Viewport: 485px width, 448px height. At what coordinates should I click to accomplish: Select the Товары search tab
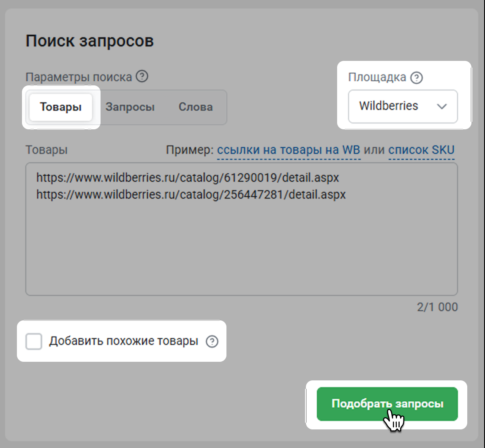click(x=61, y=107)
